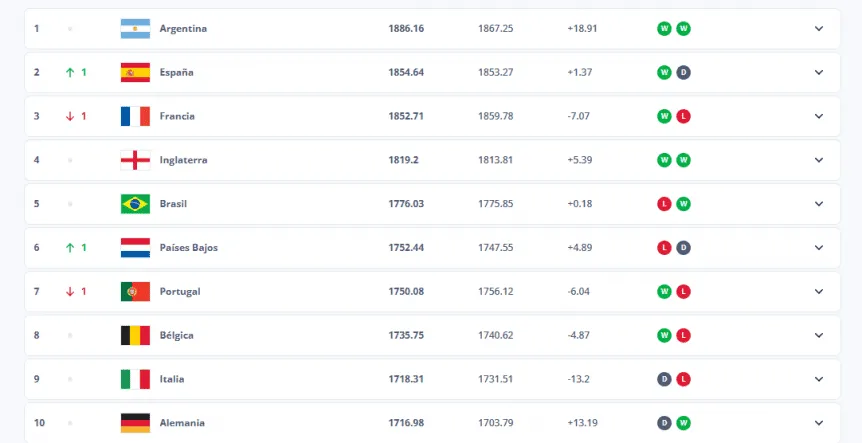The image size is (862, 443).
Task: Click the Argentina flag icon
Action: tap(134, 28)
